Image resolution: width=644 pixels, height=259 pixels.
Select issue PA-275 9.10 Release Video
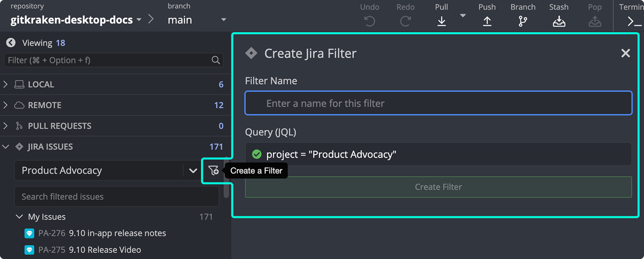point(89,250)
